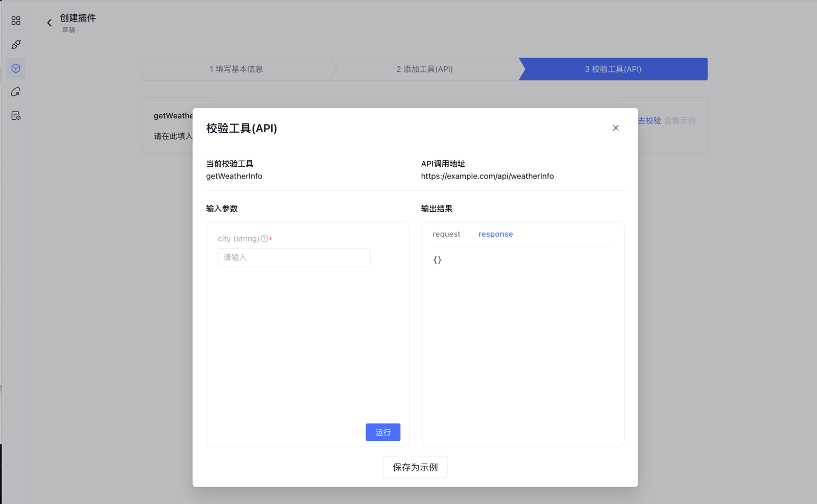
Task: Focus the city parameter input field
Action: pos(294,258)
